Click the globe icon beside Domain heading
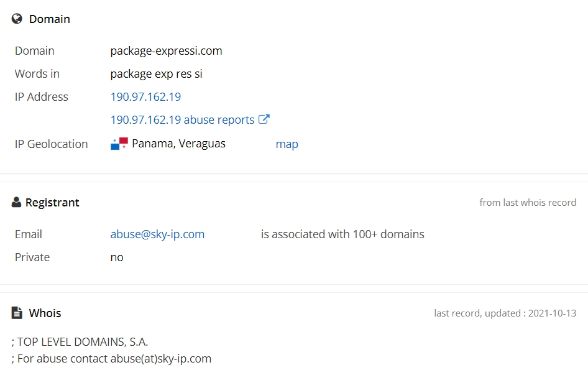 click(17, 19)
